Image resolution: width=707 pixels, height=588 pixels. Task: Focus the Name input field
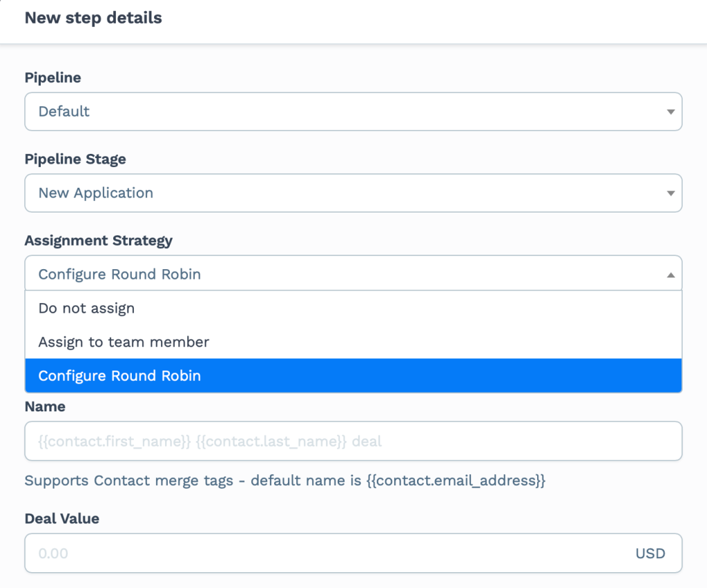(353, 441)
